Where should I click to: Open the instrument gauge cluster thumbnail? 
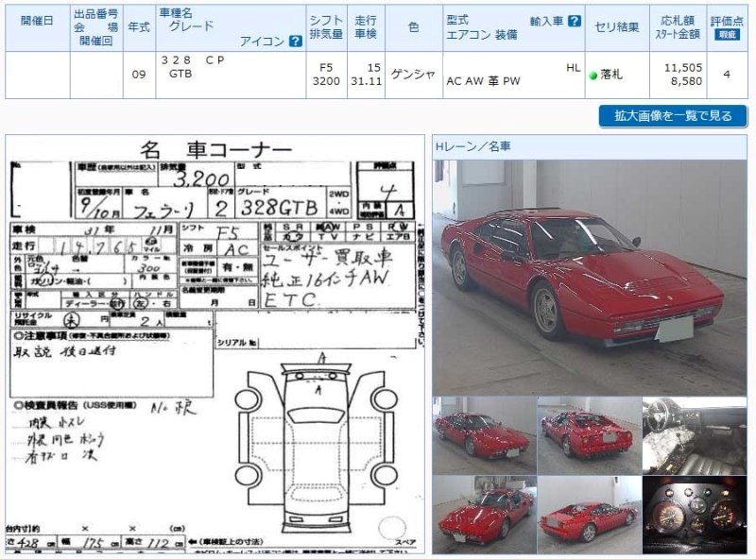pos(695,515)
